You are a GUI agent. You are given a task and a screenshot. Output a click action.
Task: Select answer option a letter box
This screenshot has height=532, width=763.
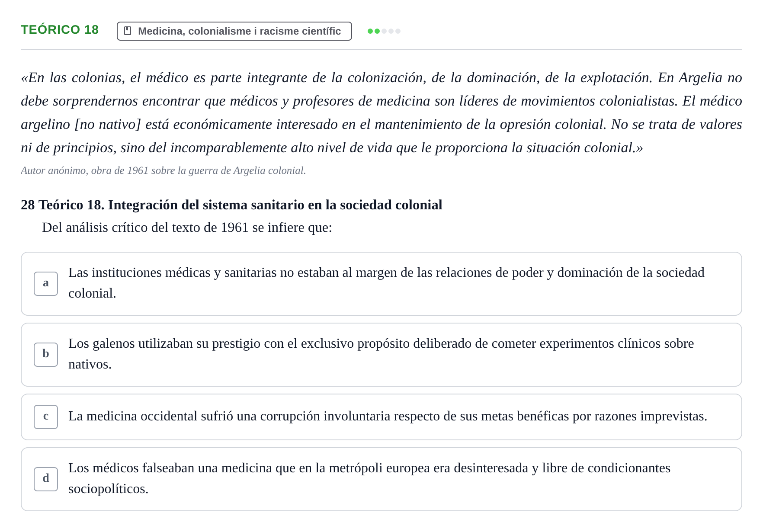[46, 284]
